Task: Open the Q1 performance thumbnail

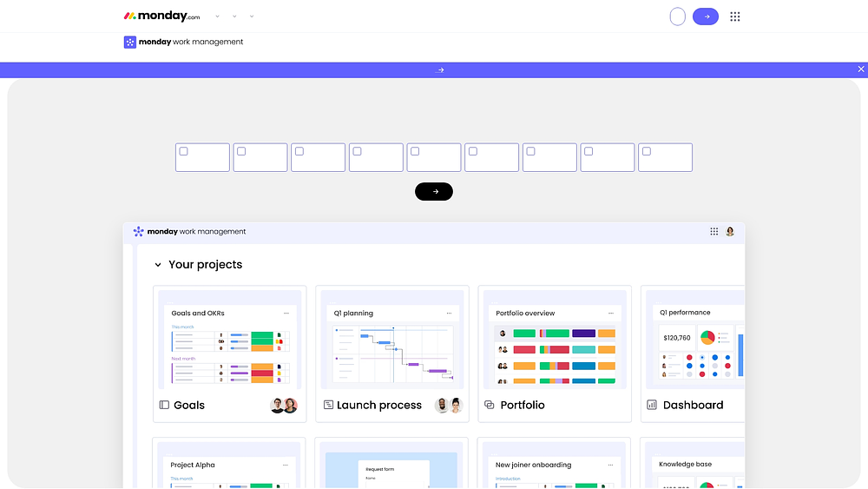Action: click(695, 340)
